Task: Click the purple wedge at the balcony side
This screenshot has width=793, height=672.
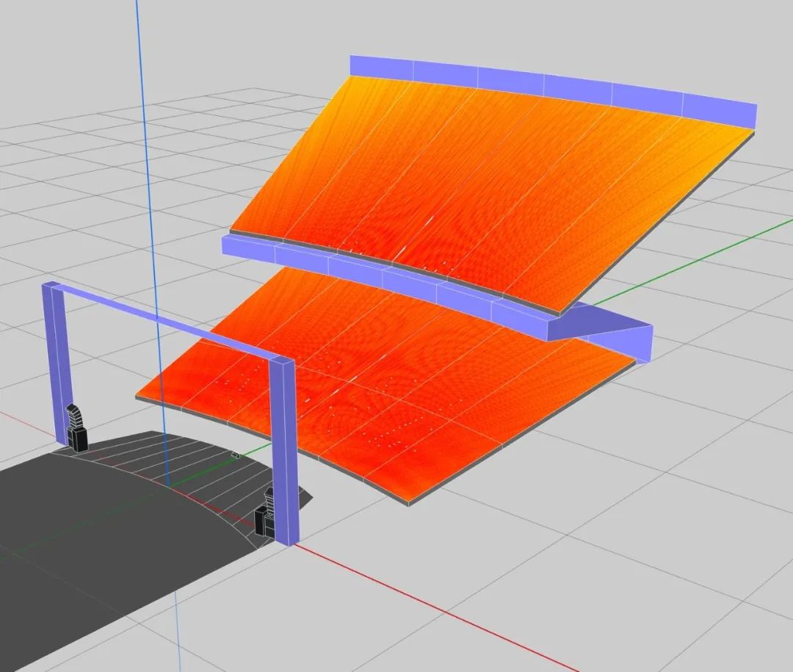Action: (609, 334)
